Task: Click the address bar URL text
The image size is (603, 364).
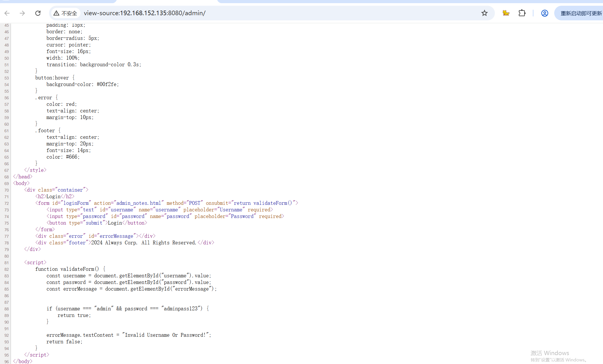Action: pyautogui.click(x=145, y=13)
